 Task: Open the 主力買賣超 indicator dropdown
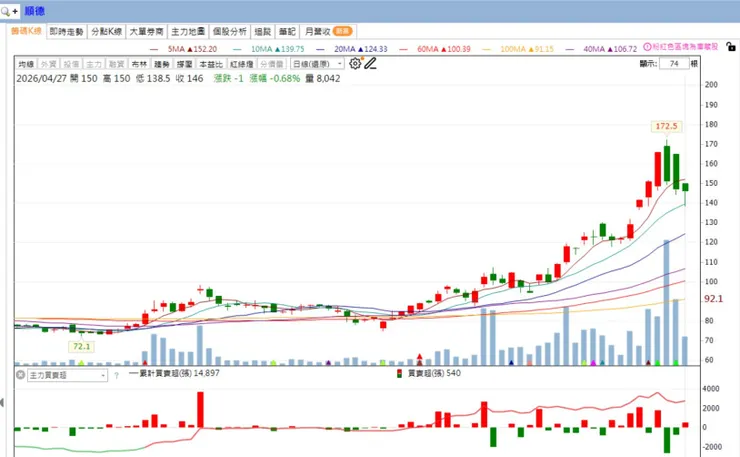(x=67, y=375)
